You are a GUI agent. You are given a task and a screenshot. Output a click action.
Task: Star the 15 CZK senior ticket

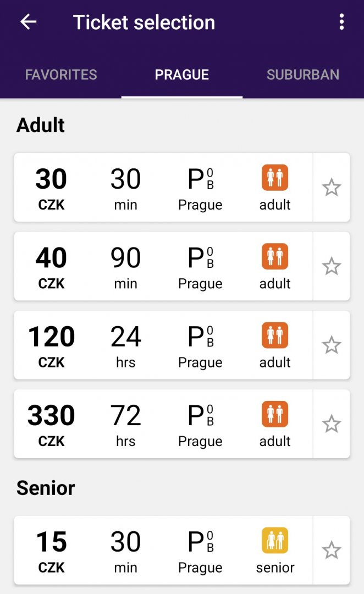click(332, 550)
